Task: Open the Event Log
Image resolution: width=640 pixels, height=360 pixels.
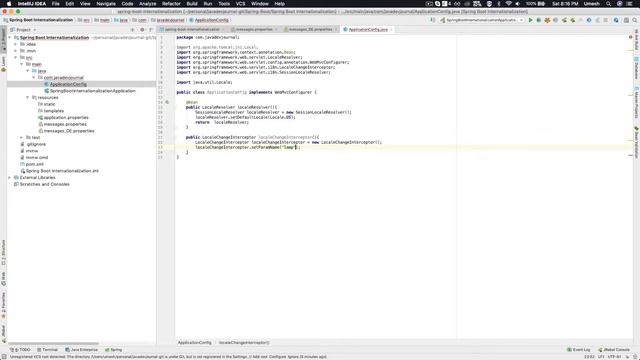Action: pyautogui.click(x=578, y=350)
